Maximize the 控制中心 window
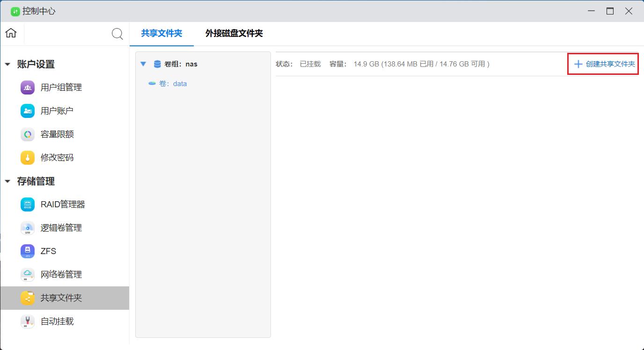Image resolution: width=644 pixels, height=350 pixels. pos(610,11)
